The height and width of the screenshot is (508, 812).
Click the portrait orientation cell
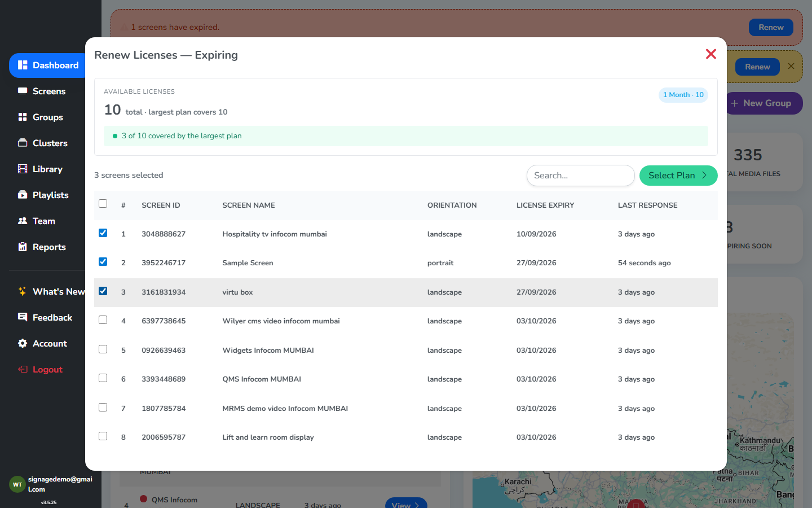pyautogui.click(x=440, y=263)
